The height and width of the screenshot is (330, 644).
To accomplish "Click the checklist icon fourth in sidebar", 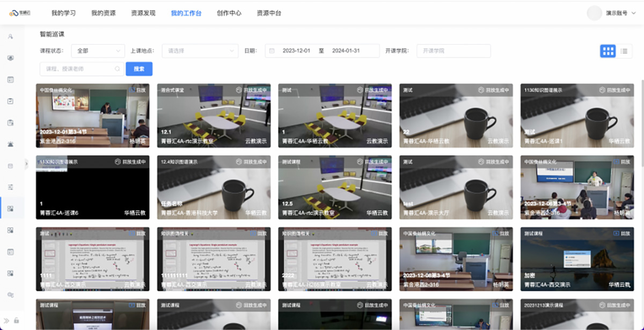I will point(10,101).
